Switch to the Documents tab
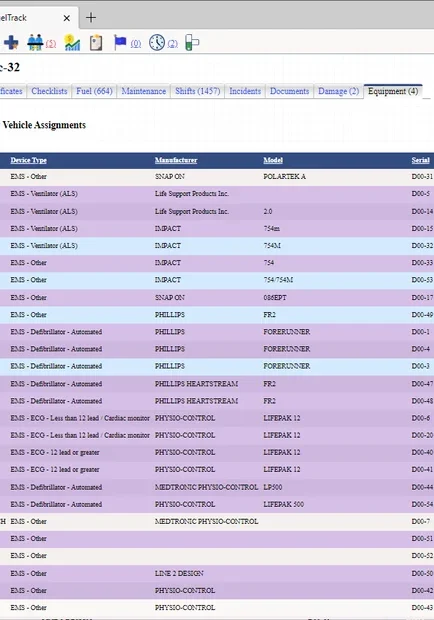 [289, 91]
